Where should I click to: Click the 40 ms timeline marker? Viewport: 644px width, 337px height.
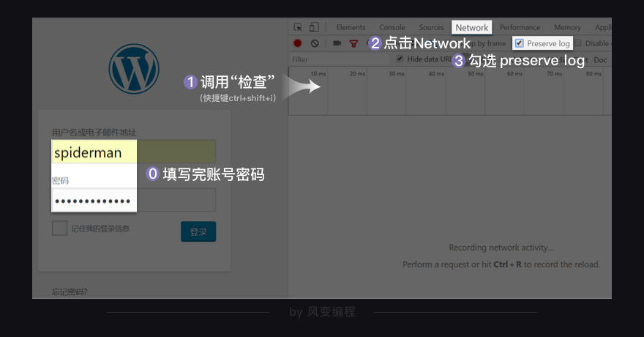click(436, 73)
